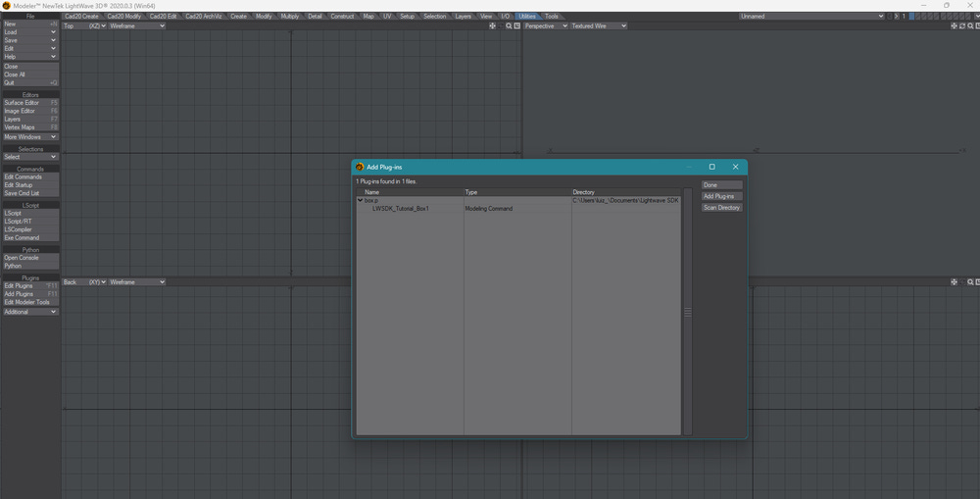Click the Name column header

point(411,192)
